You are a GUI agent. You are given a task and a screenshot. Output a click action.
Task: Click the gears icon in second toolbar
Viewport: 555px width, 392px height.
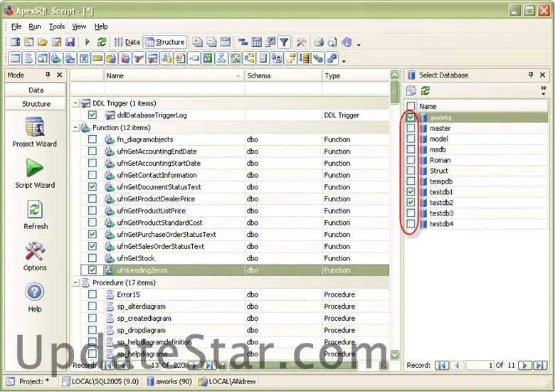pyautogui.click(x=332, y=58)
